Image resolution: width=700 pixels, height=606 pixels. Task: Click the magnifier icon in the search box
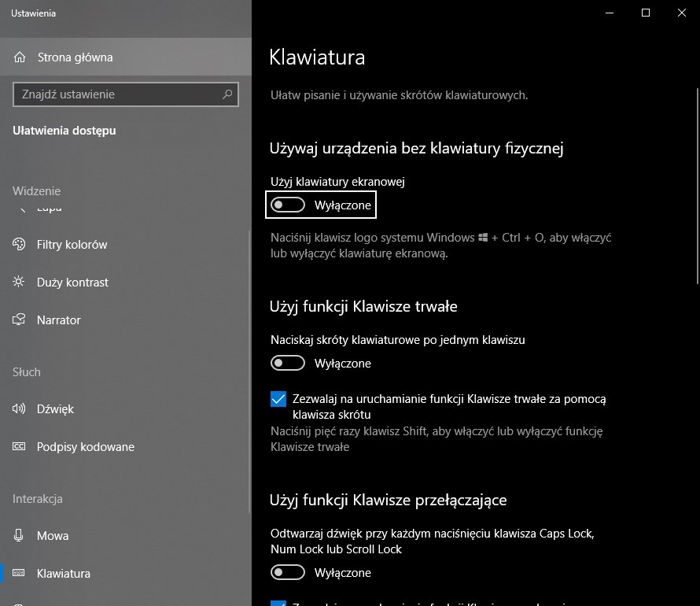click(227, 94)
